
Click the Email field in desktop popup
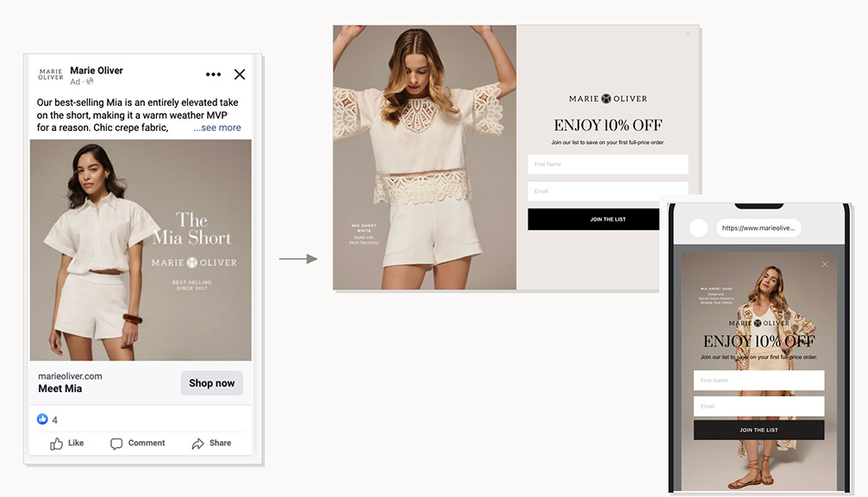[608, 191]
